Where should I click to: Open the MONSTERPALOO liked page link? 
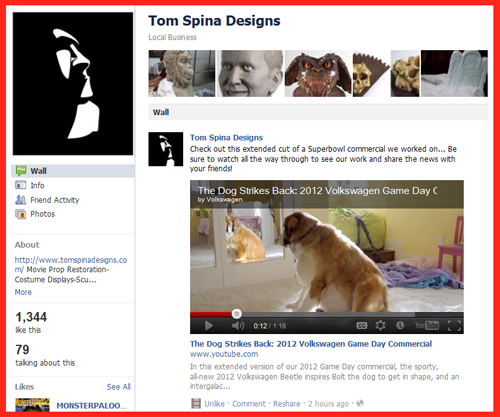(x=91, y=406)
